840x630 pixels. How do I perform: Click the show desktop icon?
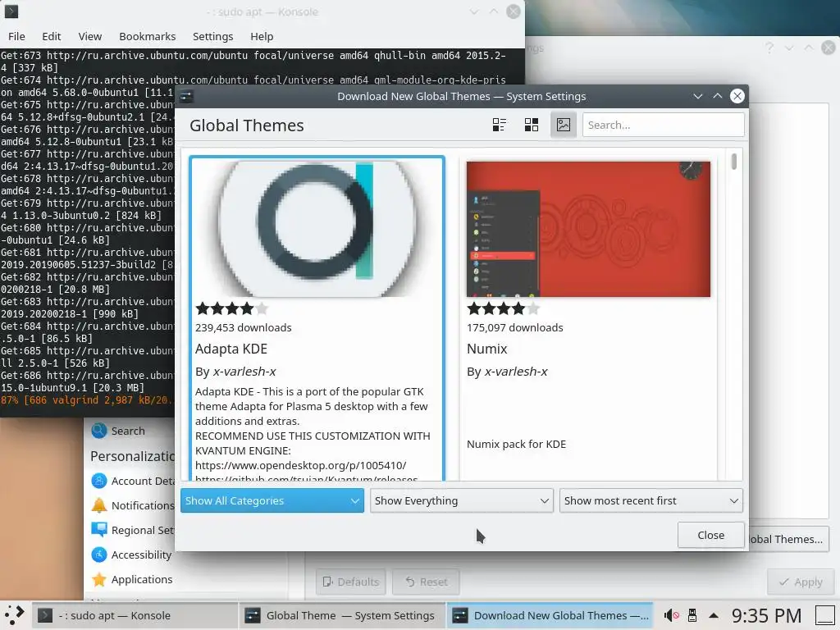pyautogui.click(x=825, y=615)
